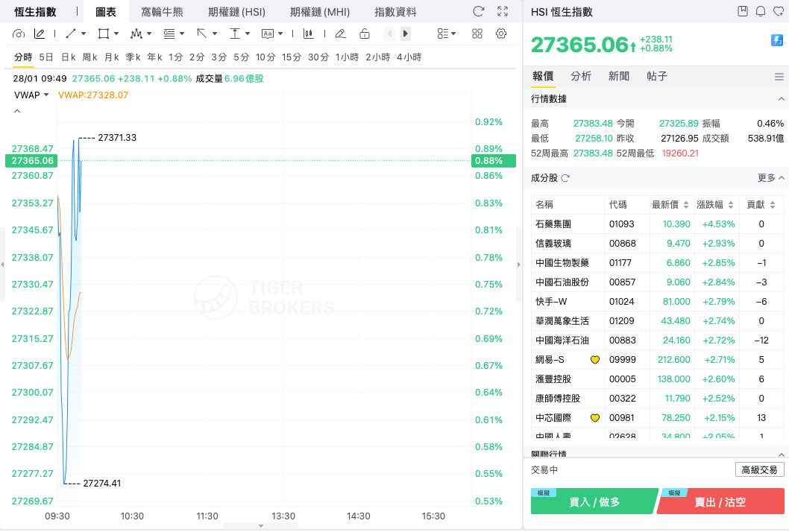Click the toolbar scroll-right arrow
The image size is (789, 532).
[405, 34]
